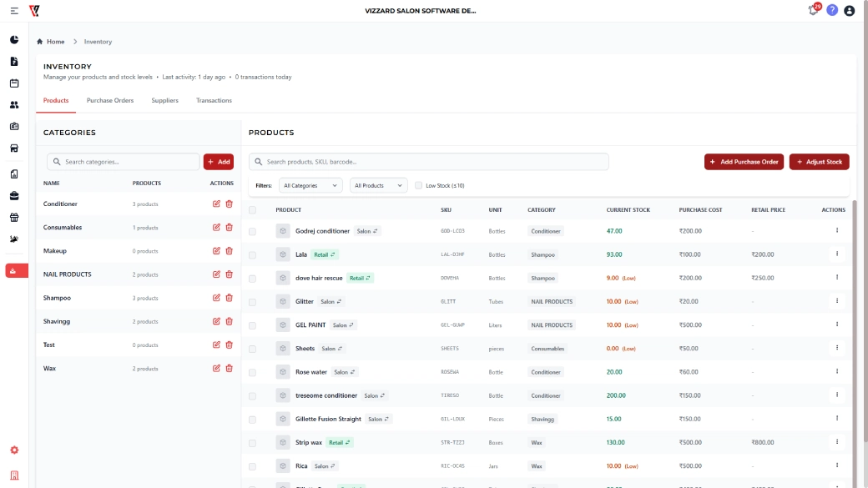This screenshot has width=868, height=488.
Task: Open the All Products filter dropdown
Action: coord(378,185)
